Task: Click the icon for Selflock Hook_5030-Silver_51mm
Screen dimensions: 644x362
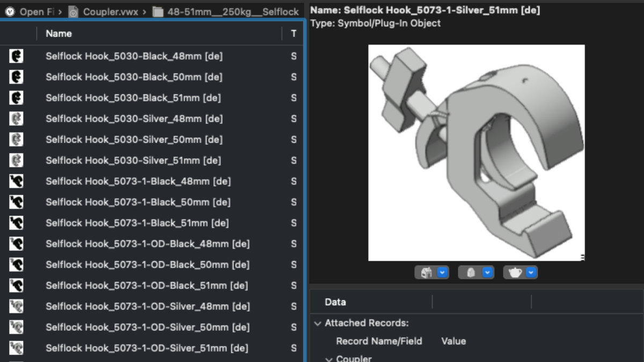Action: 16,160
